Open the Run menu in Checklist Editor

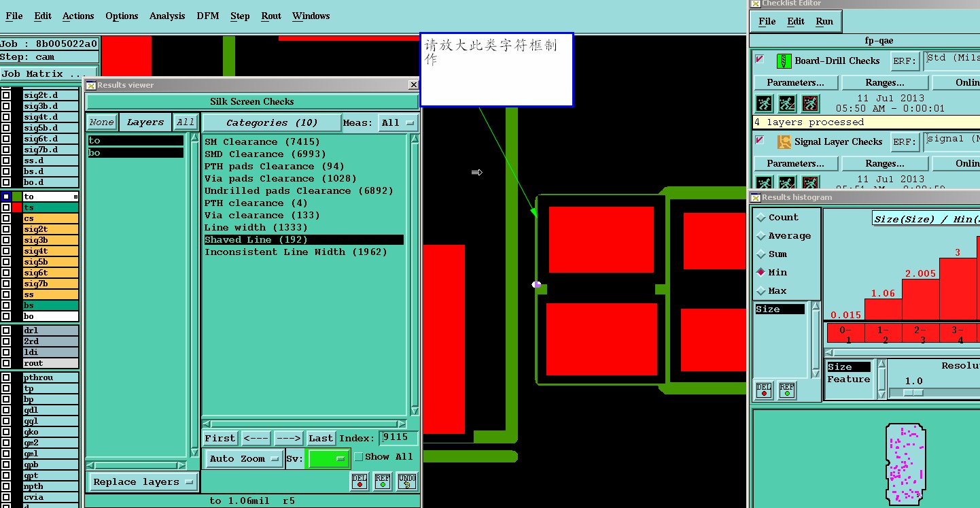pyautogui.click(x=824, y=21)
